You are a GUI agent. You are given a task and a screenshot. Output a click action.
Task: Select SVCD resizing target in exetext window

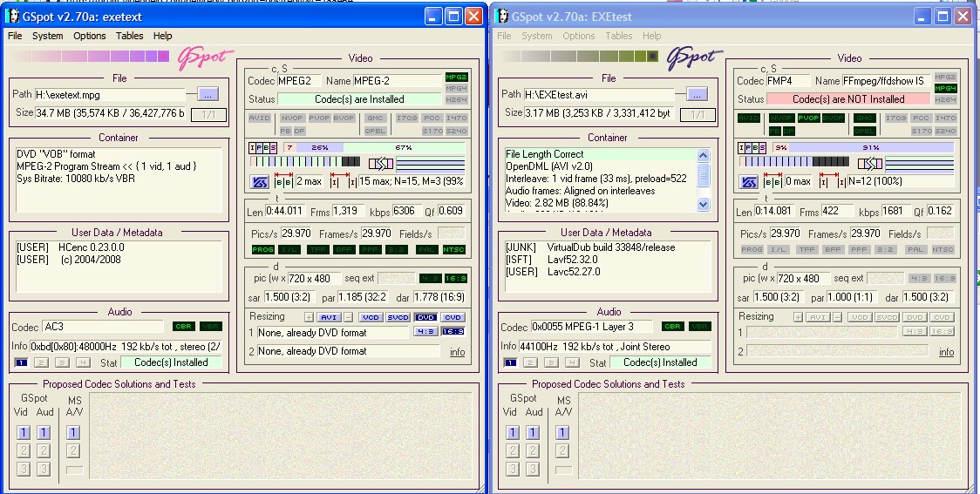tap(398, 317)
